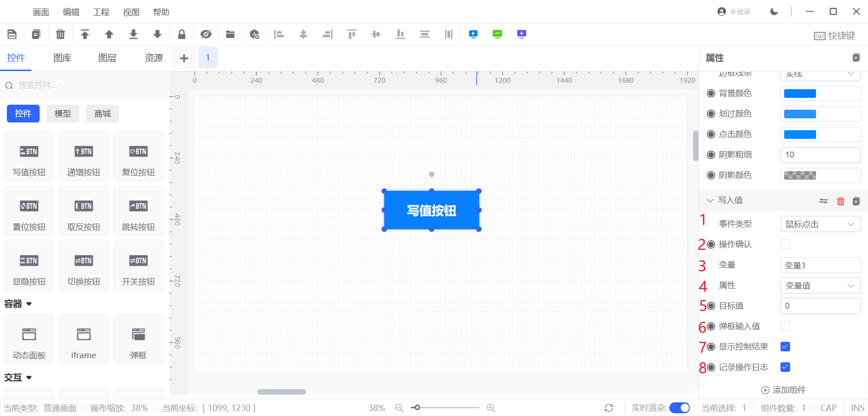Image resolution: width=868 pixels, height=416 pixels.
Task: Toggle dark mode moon icon
Action: [x=774, y=12]
